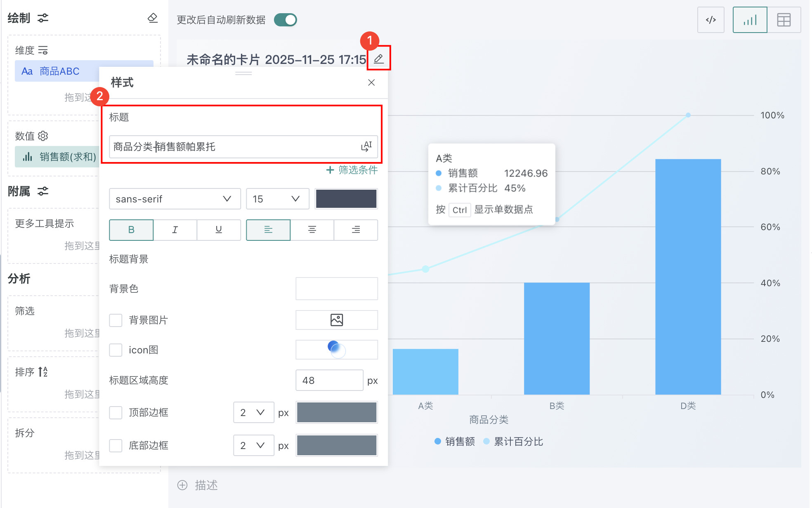
Task: Enable the icon图 checkbox
Action: (x=116, y=350)
